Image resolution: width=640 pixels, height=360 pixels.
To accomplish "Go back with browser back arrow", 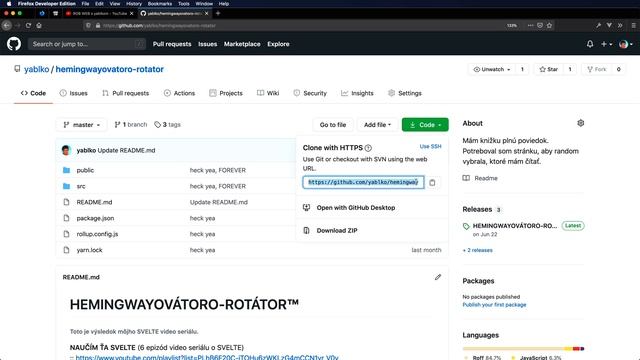I will pos(7,25).
